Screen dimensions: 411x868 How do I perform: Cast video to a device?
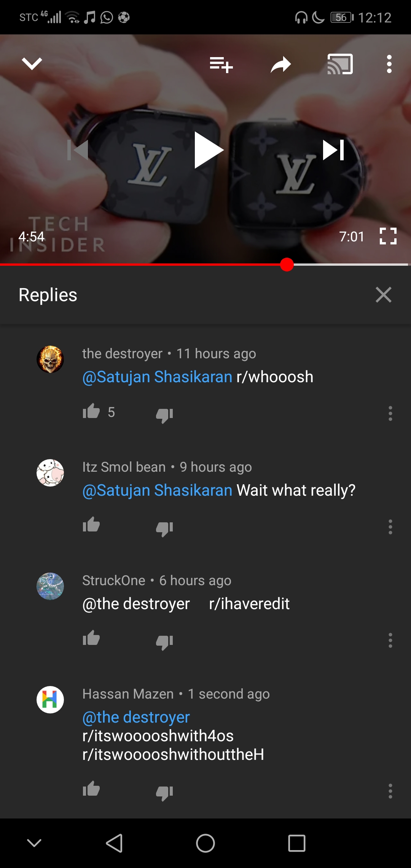tap(340, 64)
